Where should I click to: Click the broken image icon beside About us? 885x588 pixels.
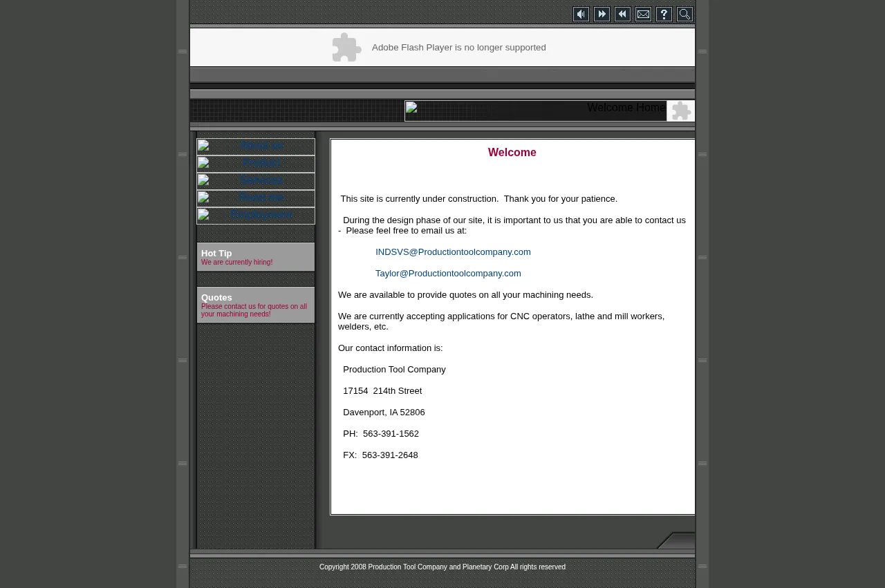pos(203,146)
